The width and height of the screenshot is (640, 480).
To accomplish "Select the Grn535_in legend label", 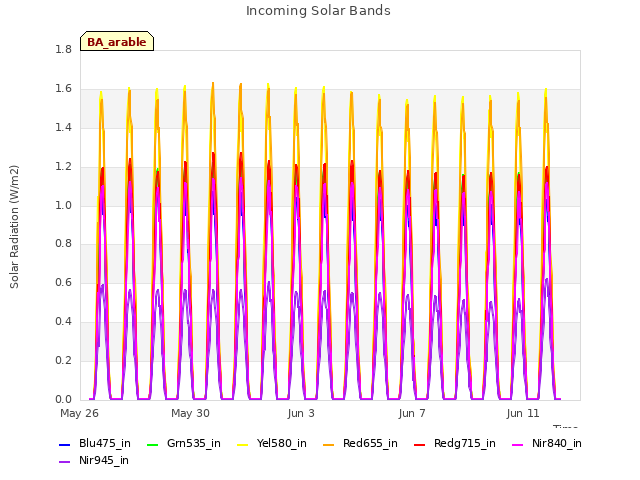I will click(x=194, y=444).
